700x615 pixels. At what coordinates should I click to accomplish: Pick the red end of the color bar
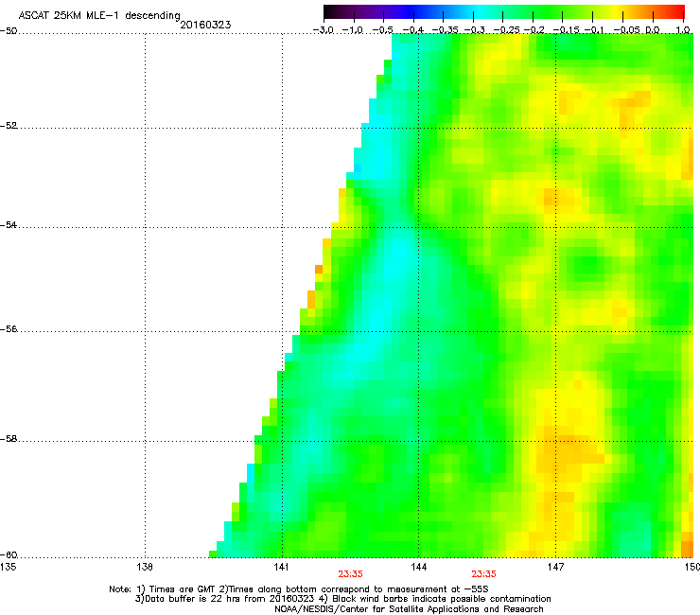click(678, 11)
